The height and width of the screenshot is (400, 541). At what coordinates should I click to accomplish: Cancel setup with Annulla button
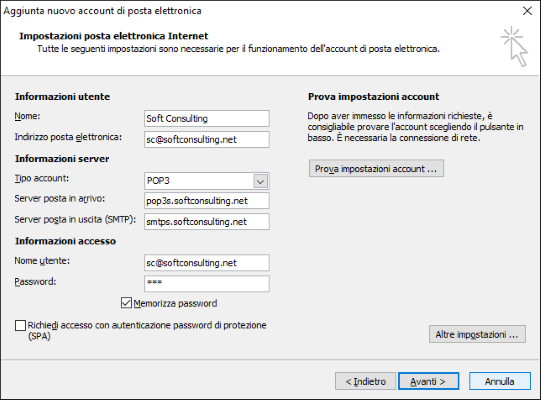click(x=500, y=381)
